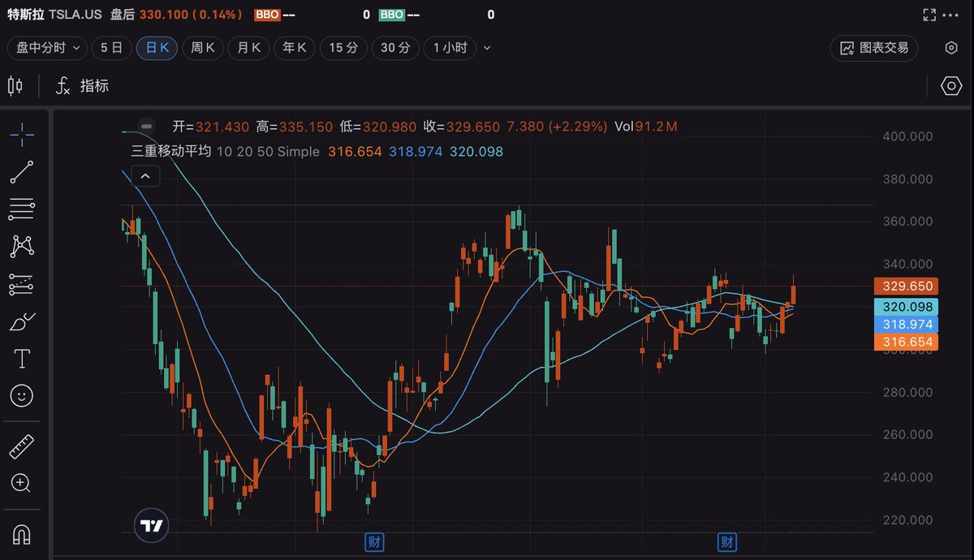Click the 盘后 330.100 after-hours price

(176, 15)
